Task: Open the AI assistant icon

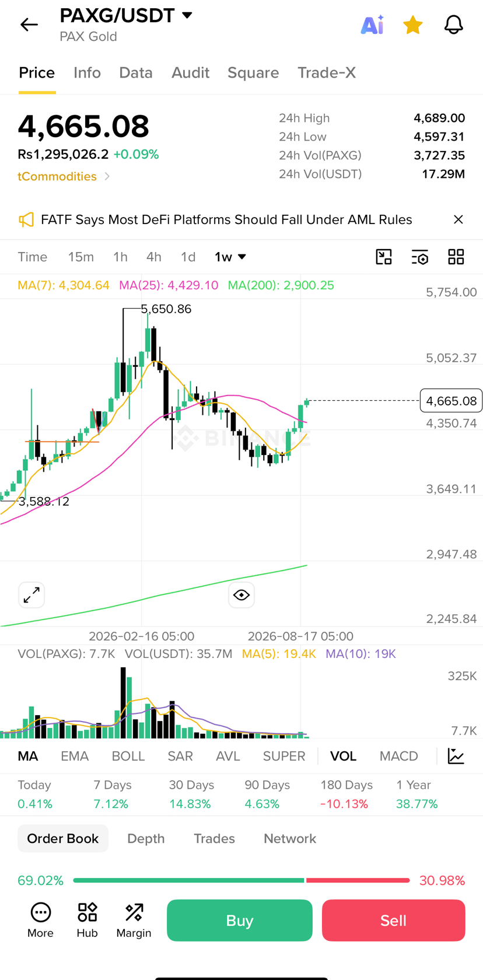Action: [x=372, y=24]
